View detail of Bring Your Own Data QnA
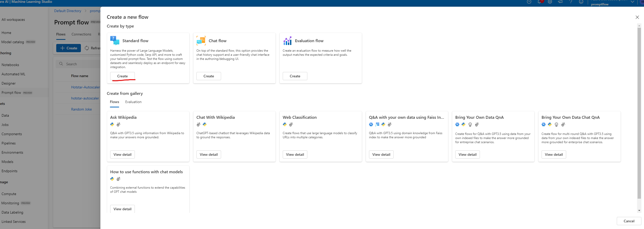The width and height of the screenshot is (644, 229). (468, 154)
